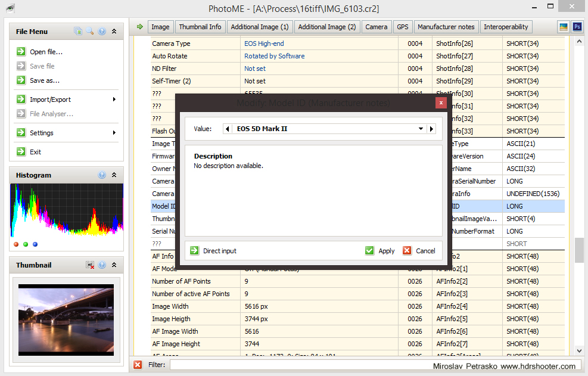Screen dimensions: 588x376
Task: Click the bridge thumbnail preview image
Action: tap(66, 320)
